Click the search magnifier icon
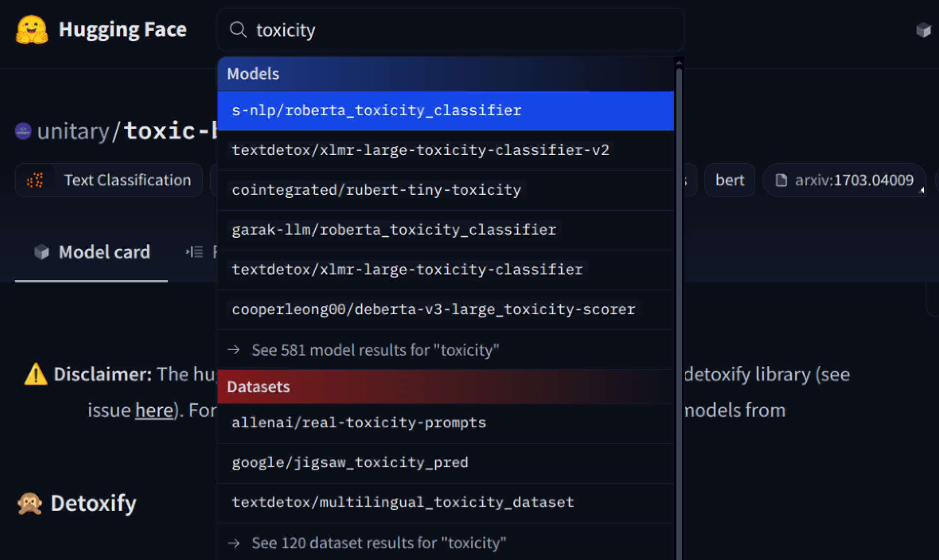The height and width of the screenshot is (560, 939). [x=238, y=30]
